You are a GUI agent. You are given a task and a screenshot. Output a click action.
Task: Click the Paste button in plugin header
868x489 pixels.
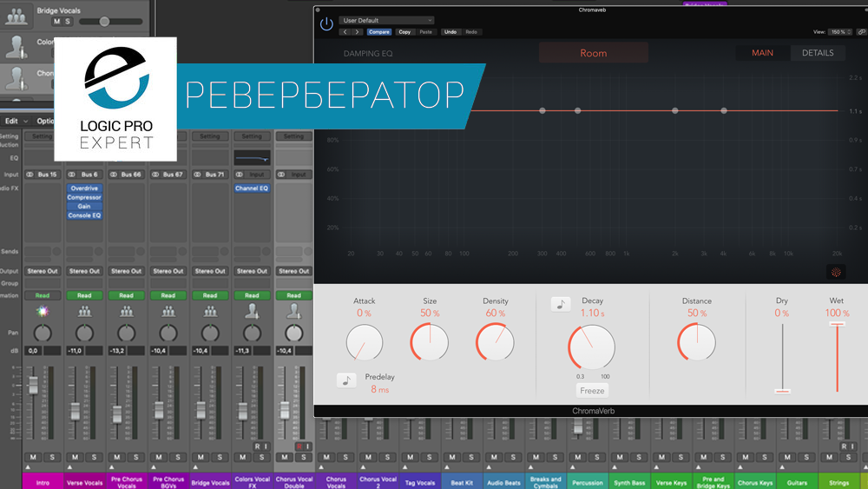pyautogui.click(x=425, y=32)
